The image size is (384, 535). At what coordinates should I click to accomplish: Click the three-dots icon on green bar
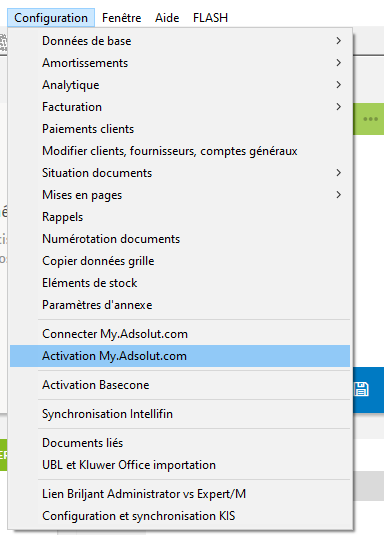[370, 119]
